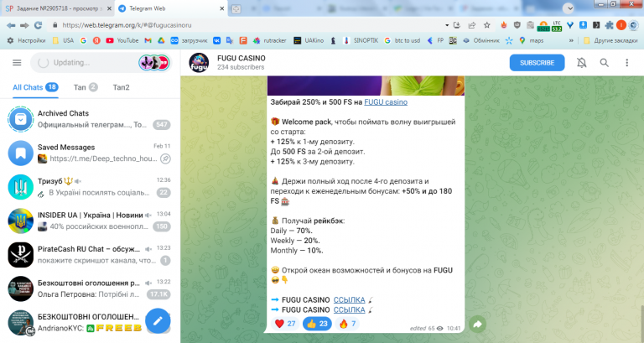Image resolution: width=644 pixels, height=343 pixels.
Task: Go forward in the browser
Action: tap(24, 25)
